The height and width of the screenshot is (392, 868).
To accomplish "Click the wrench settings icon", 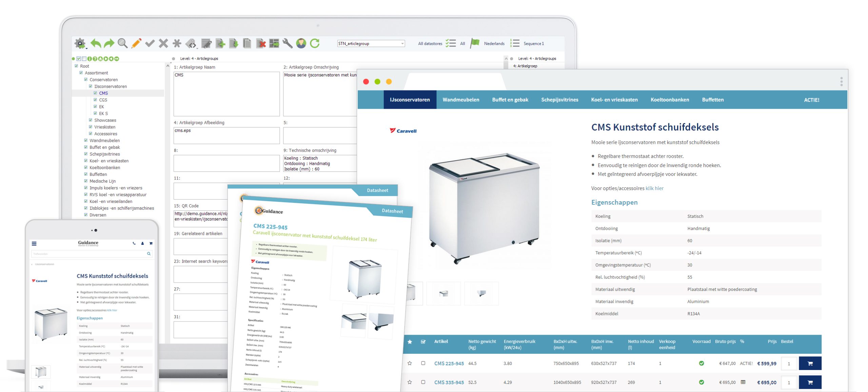I will click(288, 43).
